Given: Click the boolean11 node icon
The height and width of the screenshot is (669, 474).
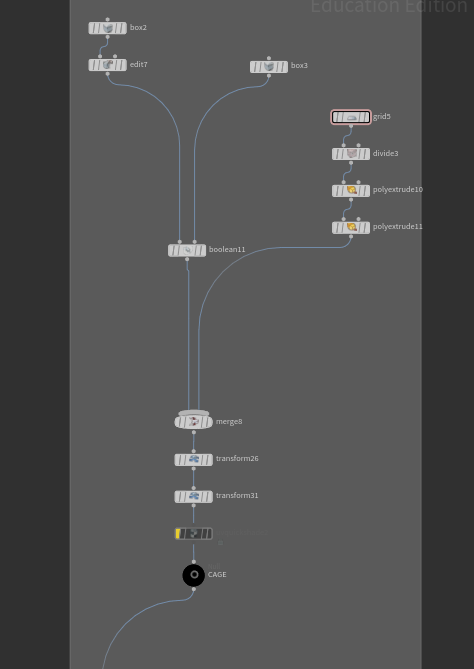Looking at the screenshot, I should click(187, 250).
